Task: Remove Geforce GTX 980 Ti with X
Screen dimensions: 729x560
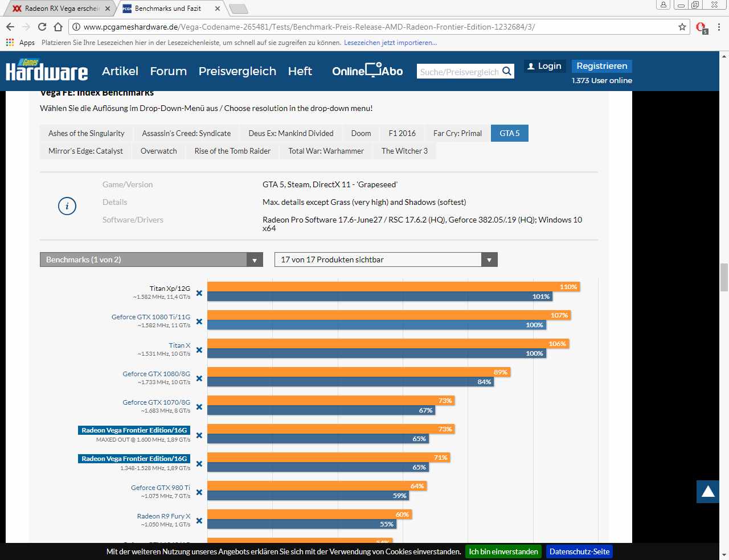Action: tap(199, 492)
